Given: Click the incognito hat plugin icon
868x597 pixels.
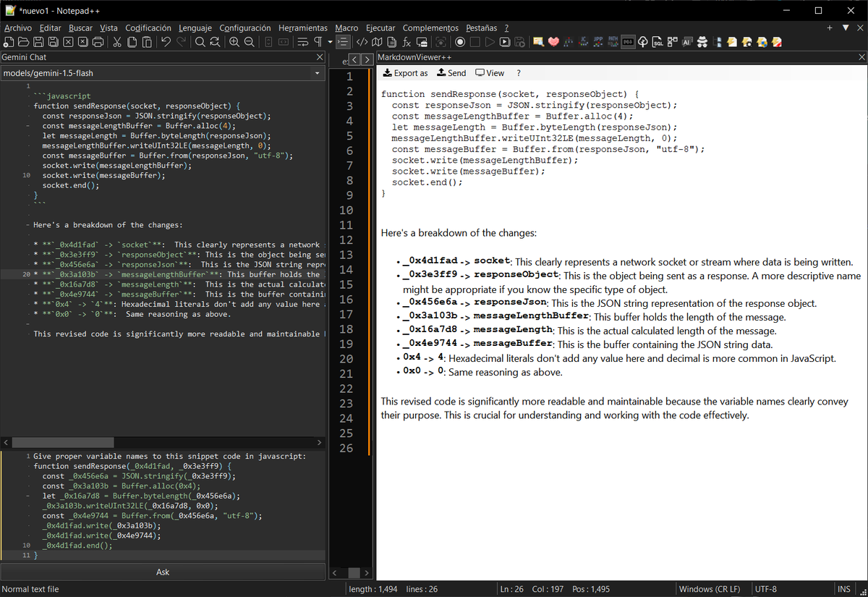Looking at the screenshot, I should point(702,42).
